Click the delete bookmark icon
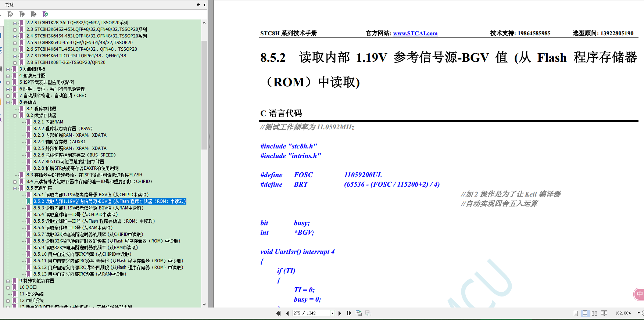The height and width of the screenshot is (320, 644). point(10,14)
